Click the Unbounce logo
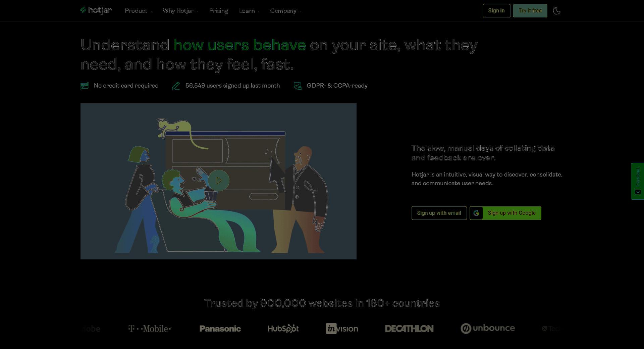 [x=488, y=328]
